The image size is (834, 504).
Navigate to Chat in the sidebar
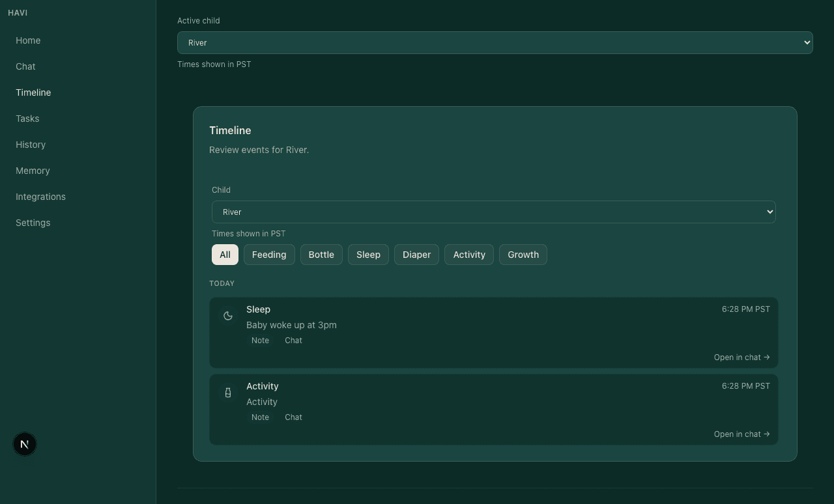[25, 66]
